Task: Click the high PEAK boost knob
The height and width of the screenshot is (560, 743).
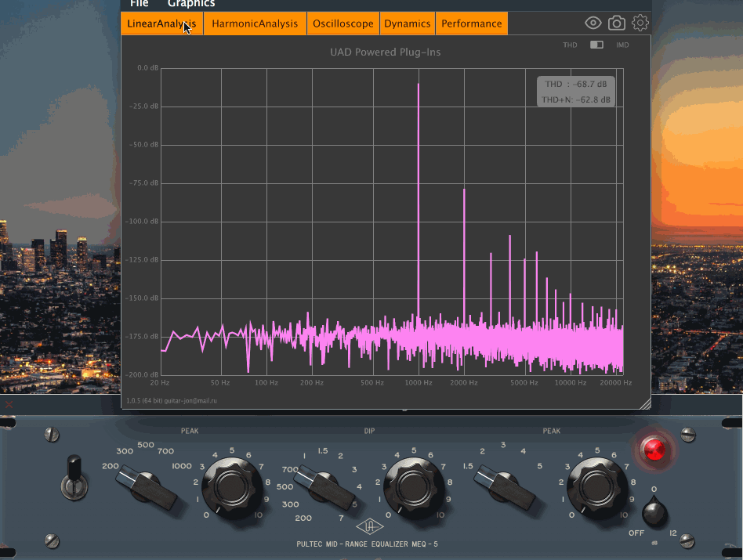Action: click(x=597, y=486)
